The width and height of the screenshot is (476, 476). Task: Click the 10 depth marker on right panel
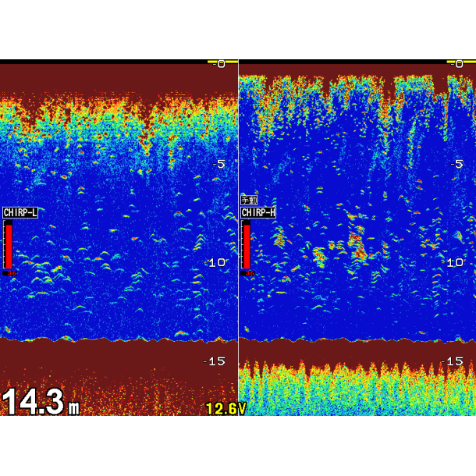coord(455,263)
